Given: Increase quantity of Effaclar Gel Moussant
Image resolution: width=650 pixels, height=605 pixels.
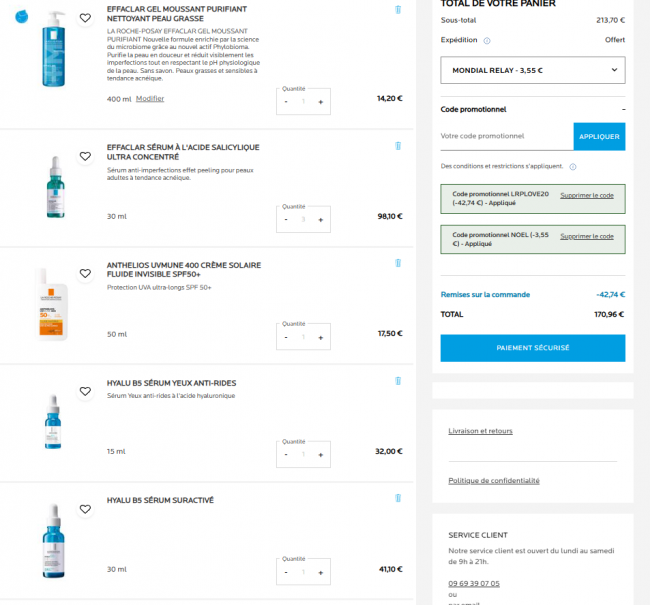Looking at the screenshot, I should [320, 101].
